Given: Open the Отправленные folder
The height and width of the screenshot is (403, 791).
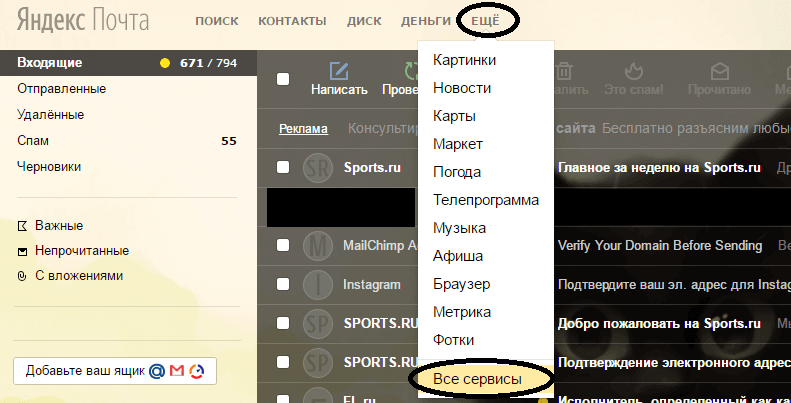Looking at the screenshot, I should (x=62, y=89).
